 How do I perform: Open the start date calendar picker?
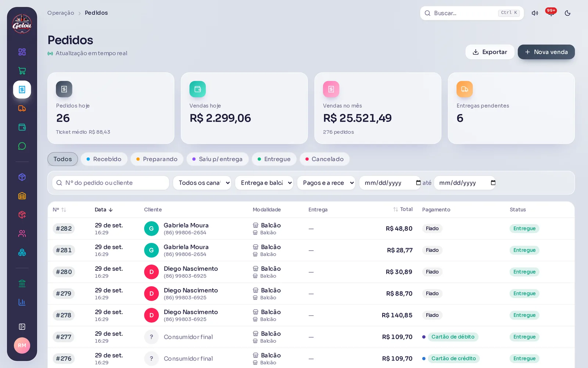[418, 183]
